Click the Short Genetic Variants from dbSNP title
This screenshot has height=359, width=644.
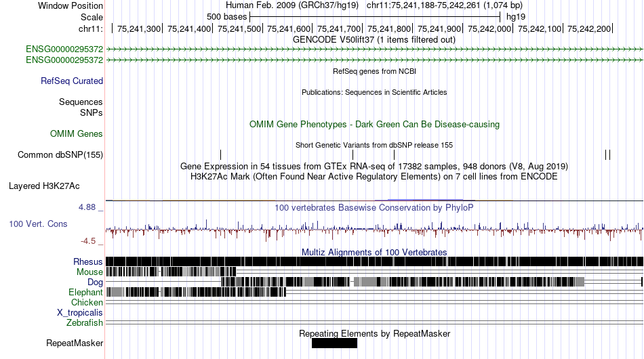[x=374, y=145]
